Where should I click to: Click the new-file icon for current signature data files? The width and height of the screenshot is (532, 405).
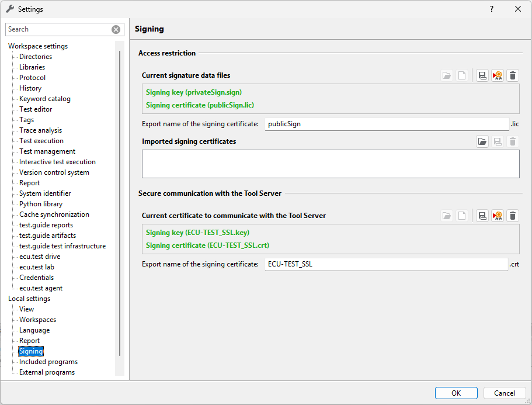[462, 75]
